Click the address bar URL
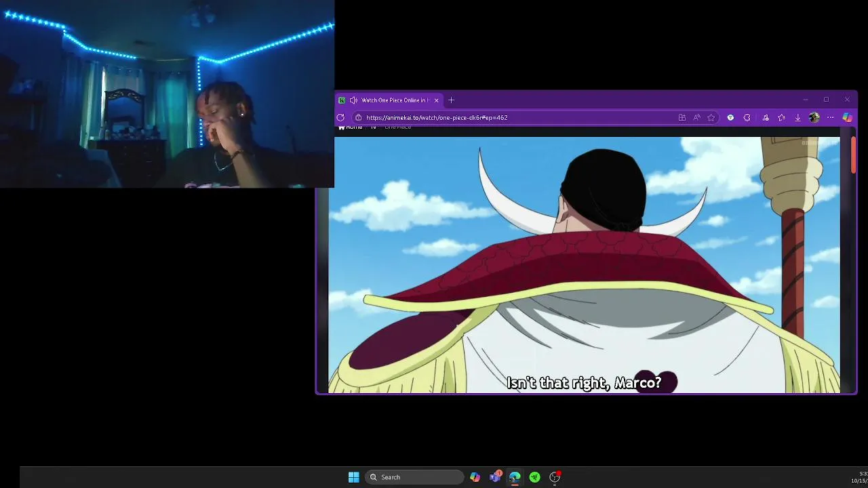This screenshot has width=868, height=488. point(437,117)
